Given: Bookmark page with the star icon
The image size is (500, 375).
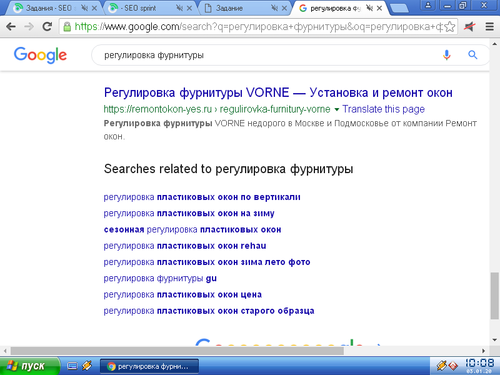Looking at the screenshot, I should click(450, 27).
